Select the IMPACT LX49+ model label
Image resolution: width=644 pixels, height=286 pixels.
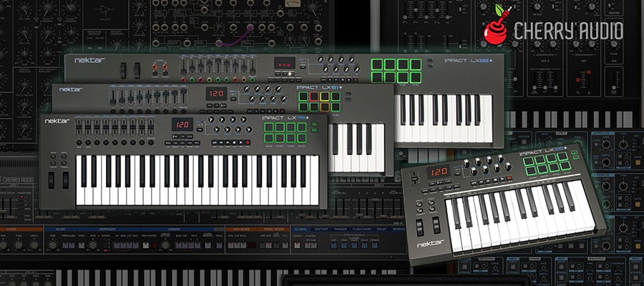click(286, 118)
